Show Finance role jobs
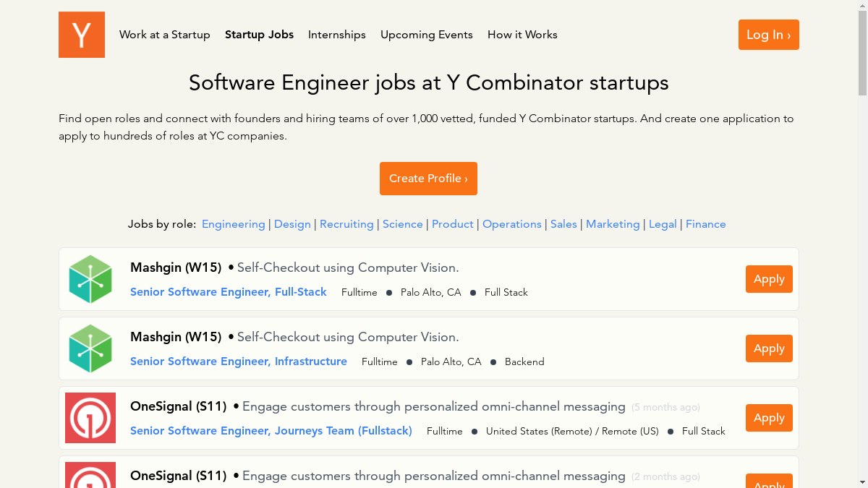868x488 pixels. (x=706, y=224)
